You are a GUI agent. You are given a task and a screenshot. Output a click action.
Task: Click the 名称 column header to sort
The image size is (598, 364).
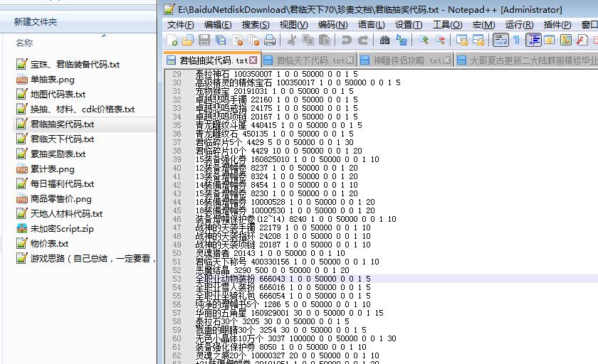pos(24,43)
